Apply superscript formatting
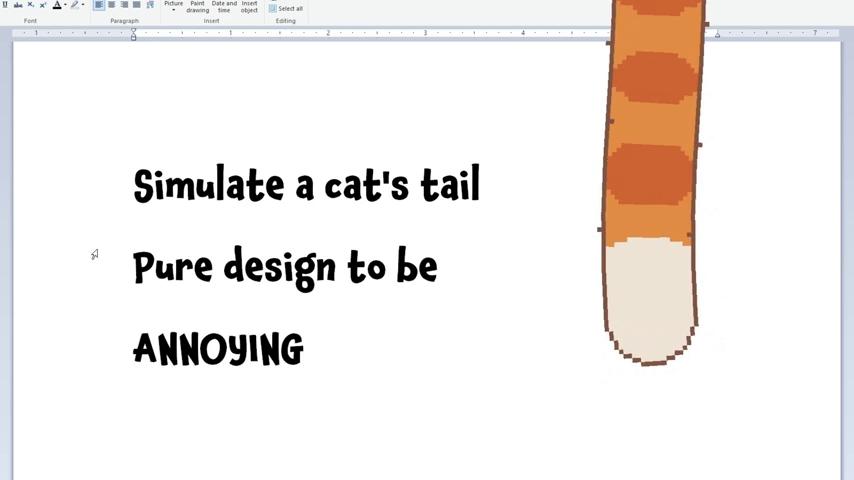Screen dimensions: 854x480 pyautogui.click(x=42, y=5)
